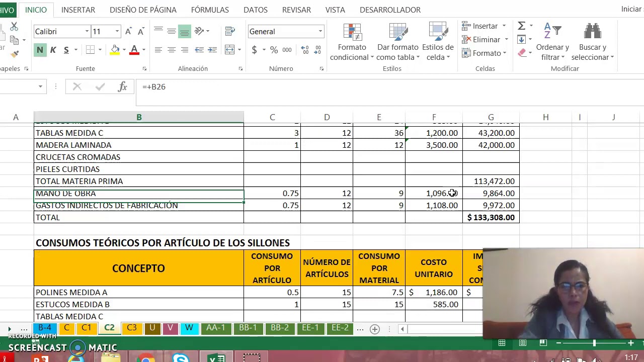Switch to INSERTAR ribbon tab
The height and width of the screenshot is (362, 644).
(x=78, y=10)
